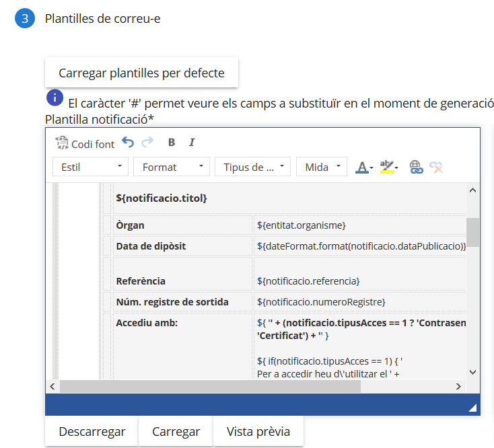Click the Carregar button
The width and height of the screenshot is (494, 448).
(x=176, y=431)
